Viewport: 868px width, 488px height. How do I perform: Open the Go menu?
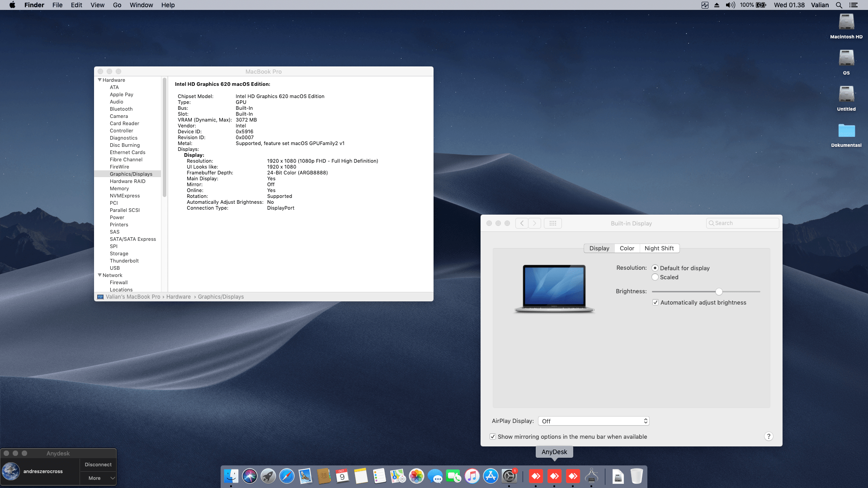[117, 5]
